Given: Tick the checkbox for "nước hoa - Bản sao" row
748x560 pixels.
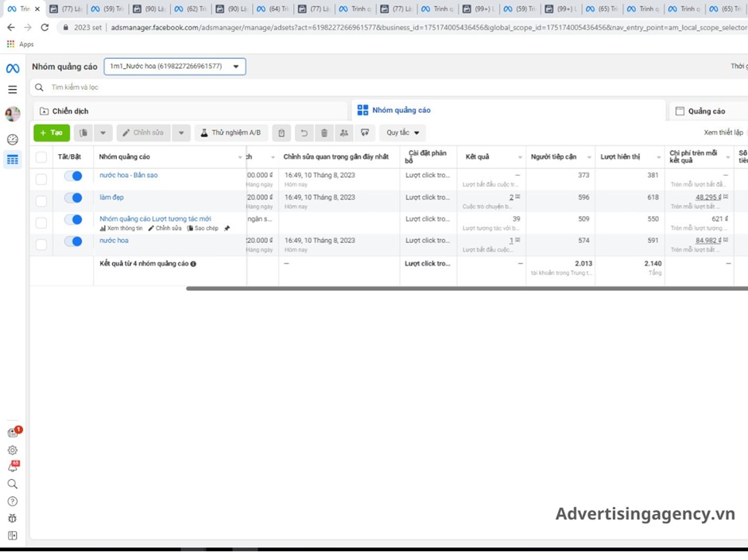Looking at the screenshot, I should click(x=41, y=179).
